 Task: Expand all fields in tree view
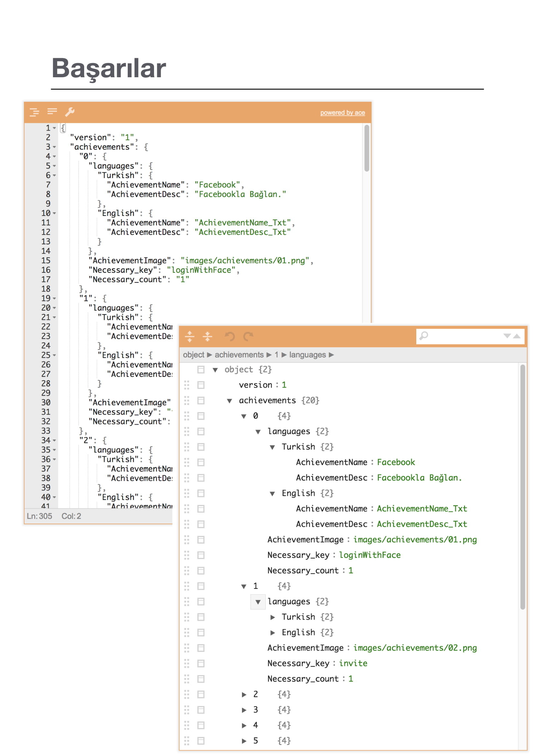[x=190, y=336]
